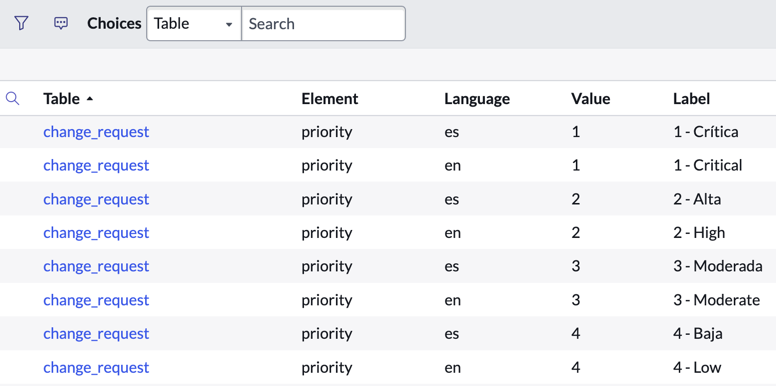This screenshot has height=386, width=776.
Task: Click the label cell '4 - Low'
Action: pyautogui.click(x=697, y=368)
